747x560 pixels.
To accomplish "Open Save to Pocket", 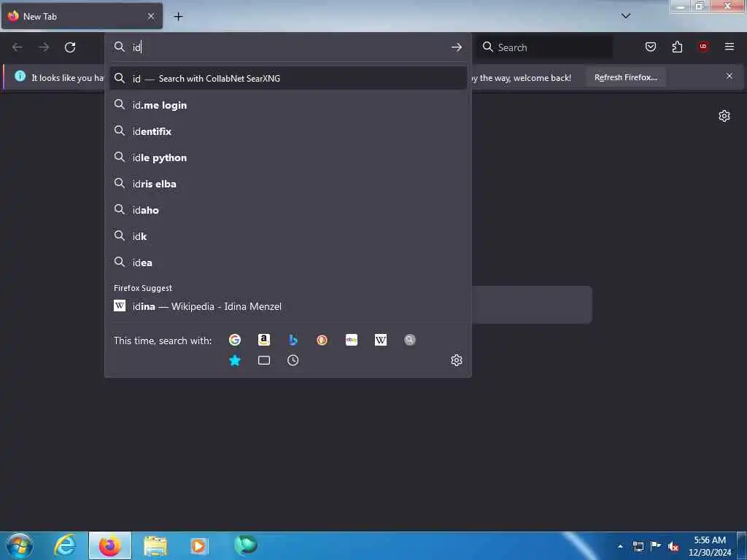I will 651,47.
